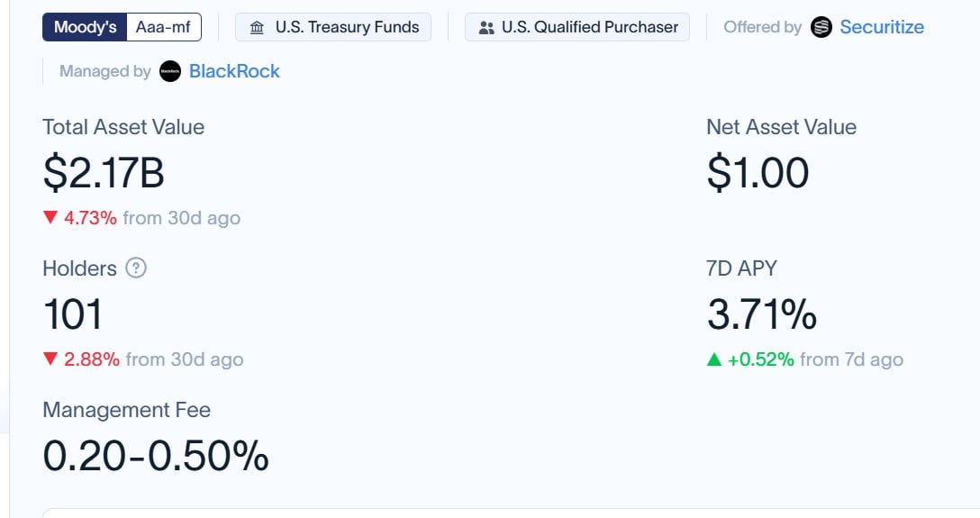This screenshot has width=980, height=518.
Task: Click the Moody's rating label
Action: pyautogui.click(x=85, y=28)
